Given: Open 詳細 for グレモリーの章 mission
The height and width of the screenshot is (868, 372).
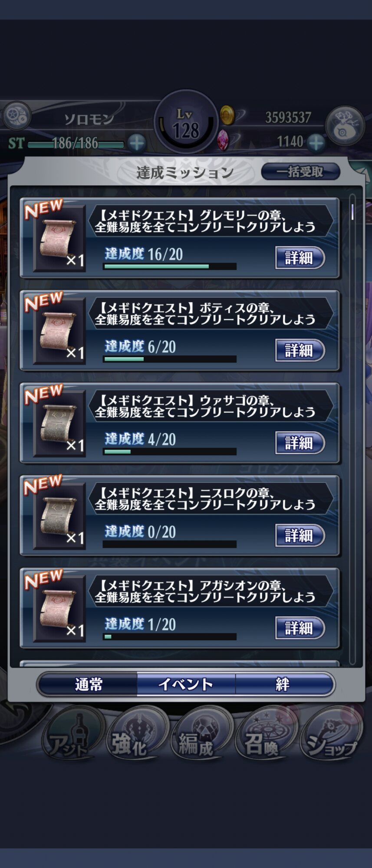Looking at the screenshot, I should coord(300,258).
